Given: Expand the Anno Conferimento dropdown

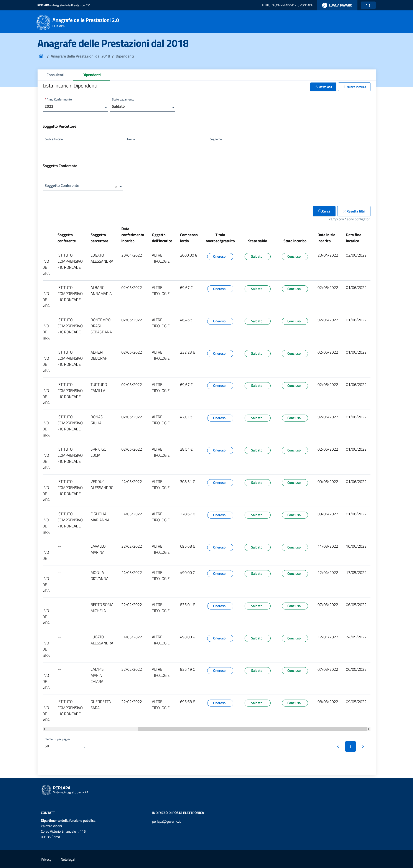Looking at the screenshot, I should [106, 107].
